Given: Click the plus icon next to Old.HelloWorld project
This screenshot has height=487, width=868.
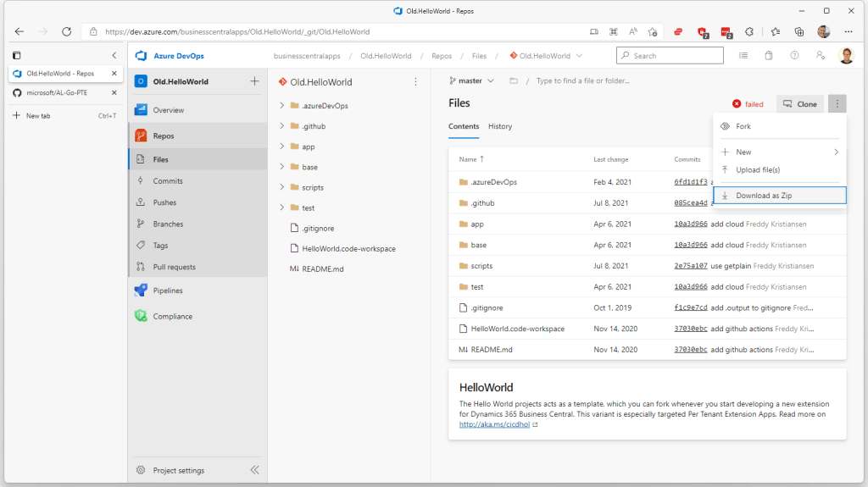Looking at the screenshot, I should tap(254, 81).
